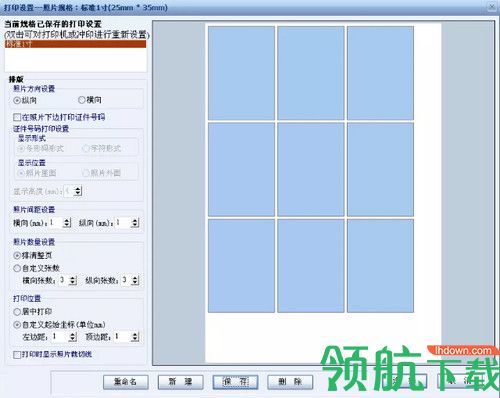Click spinner arrows of 横向(mm) spacing
Viewport: 500px width, 398px height.
pos(67,222)
